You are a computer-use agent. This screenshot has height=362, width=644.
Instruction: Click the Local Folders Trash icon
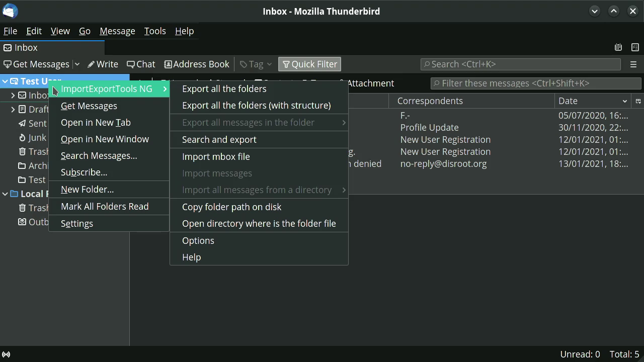tap(22, 208)
